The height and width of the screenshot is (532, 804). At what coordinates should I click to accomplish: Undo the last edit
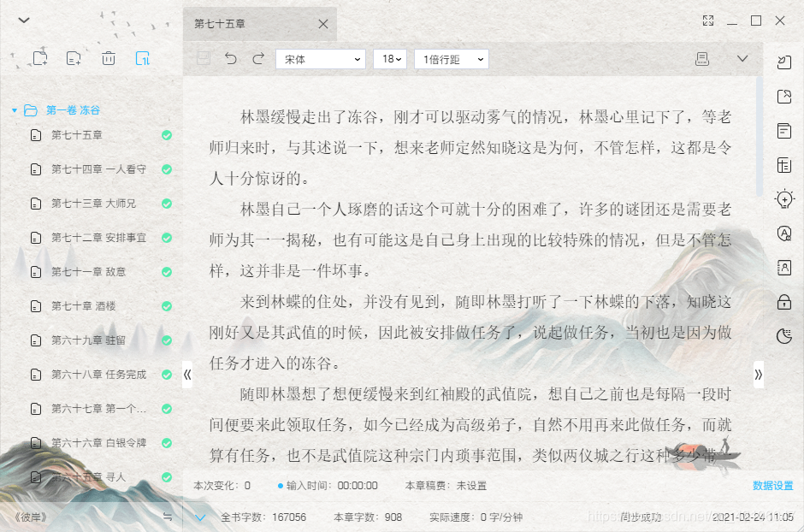tap(231, 59)
